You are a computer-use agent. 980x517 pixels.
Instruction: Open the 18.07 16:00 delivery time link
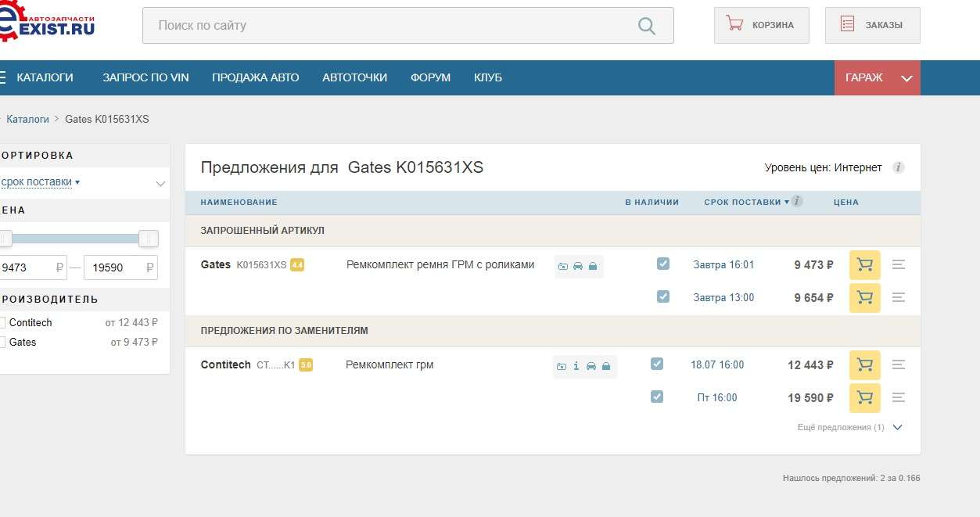[717, 364]
